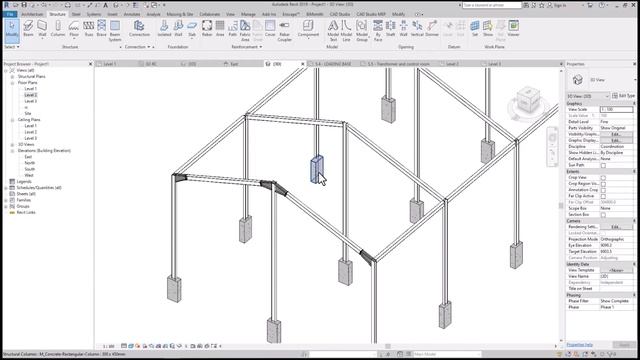Pick the Truss tool
The height and width of the screenshot is (360, 640).
pos(89,29)
